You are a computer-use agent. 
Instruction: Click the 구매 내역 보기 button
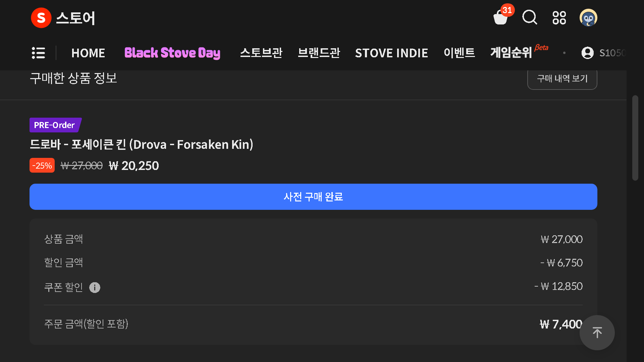pyautogui.click(x=562, y=79)
